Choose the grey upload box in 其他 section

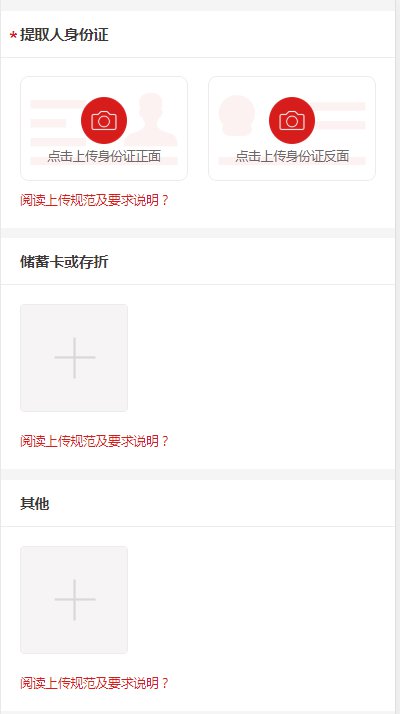coord(74,600)
